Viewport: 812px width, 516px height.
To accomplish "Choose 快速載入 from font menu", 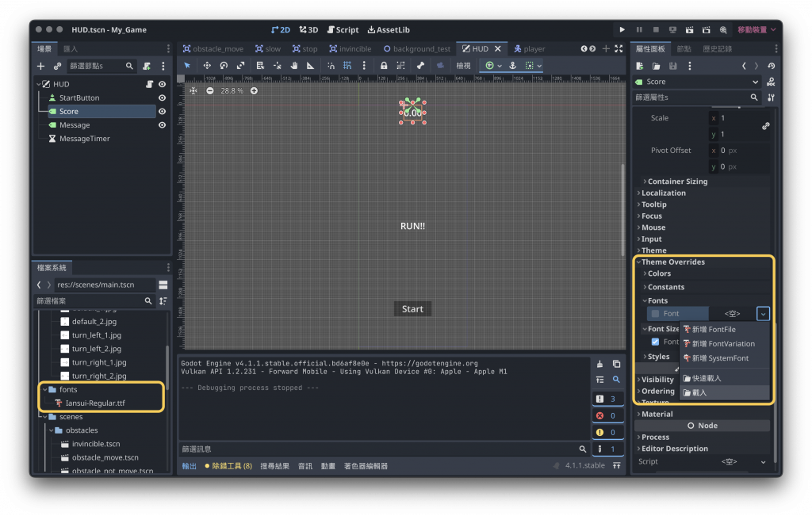I will pos(724,378).
